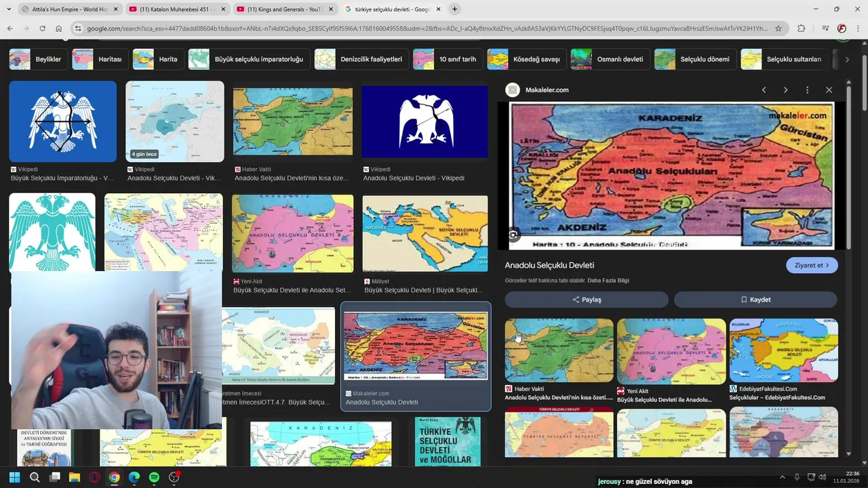
Task: Open Türkiye Selçuklu Devleti ve Moğollar book thumbnail
Action: pos(448,441)
